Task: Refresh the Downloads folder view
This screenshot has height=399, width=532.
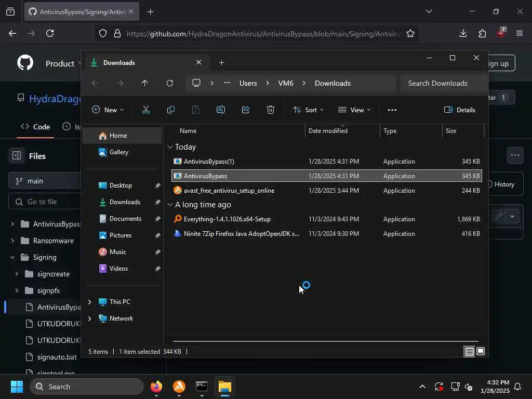Action: point(170,83)
